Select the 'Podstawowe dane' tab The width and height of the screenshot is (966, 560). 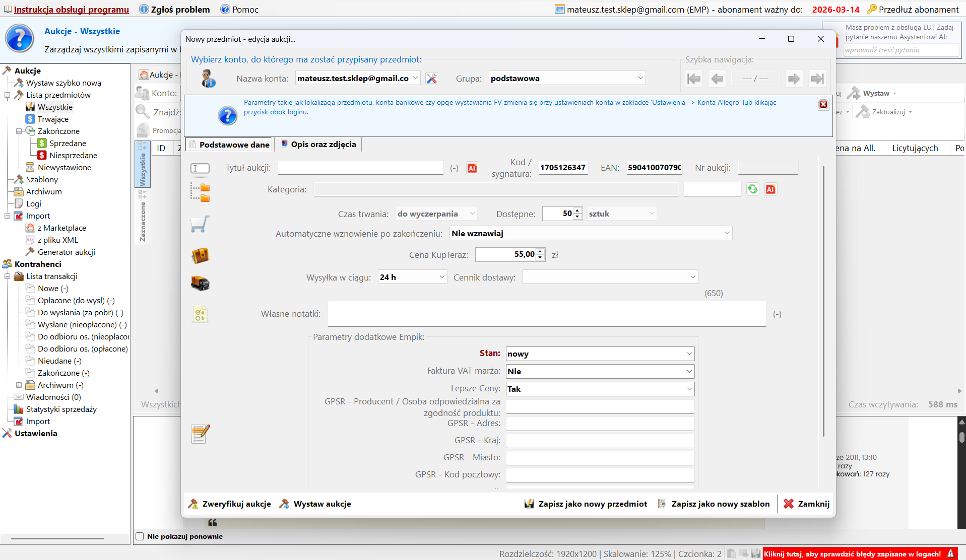[229, 145]
